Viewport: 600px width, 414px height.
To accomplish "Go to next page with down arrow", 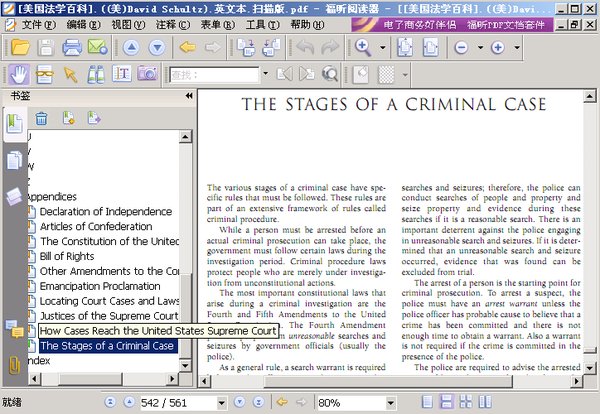I will tap(157, 47).
